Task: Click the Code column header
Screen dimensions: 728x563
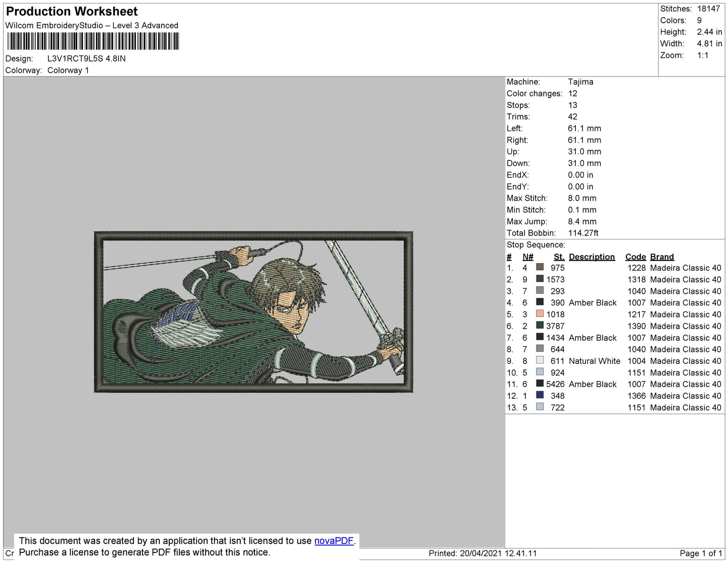Action: point(635,257)
